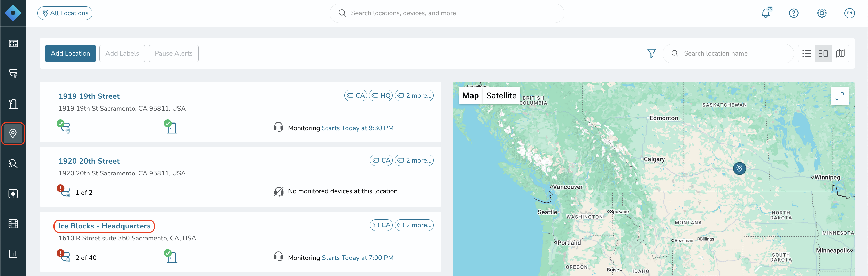Screen dimensions: 868x276
Task: Open the devices icon in sidebar
Action: pos(13,73)
